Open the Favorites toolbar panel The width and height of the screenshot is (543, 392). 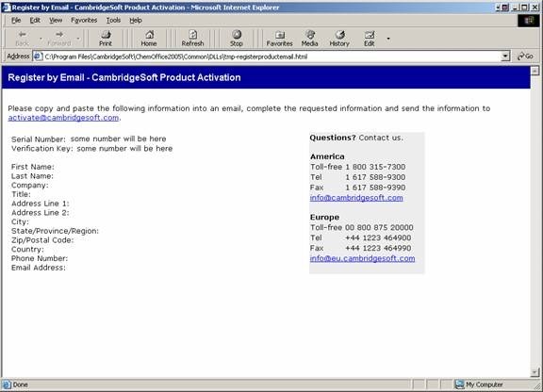[x=279, y=38]
